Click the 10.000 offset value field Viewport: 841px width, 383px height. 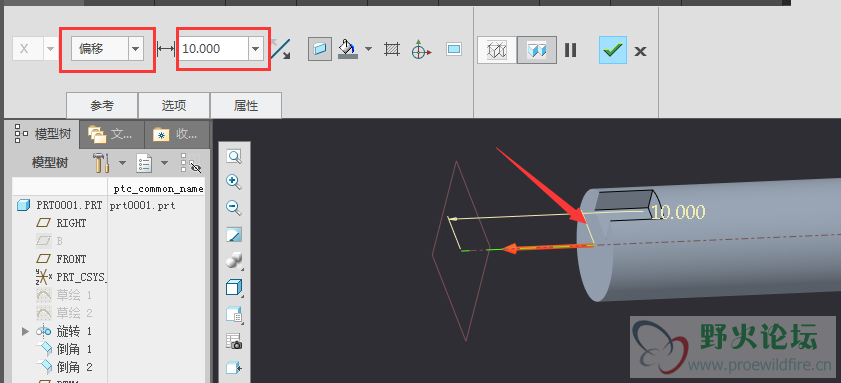click(x=214, y=49)
